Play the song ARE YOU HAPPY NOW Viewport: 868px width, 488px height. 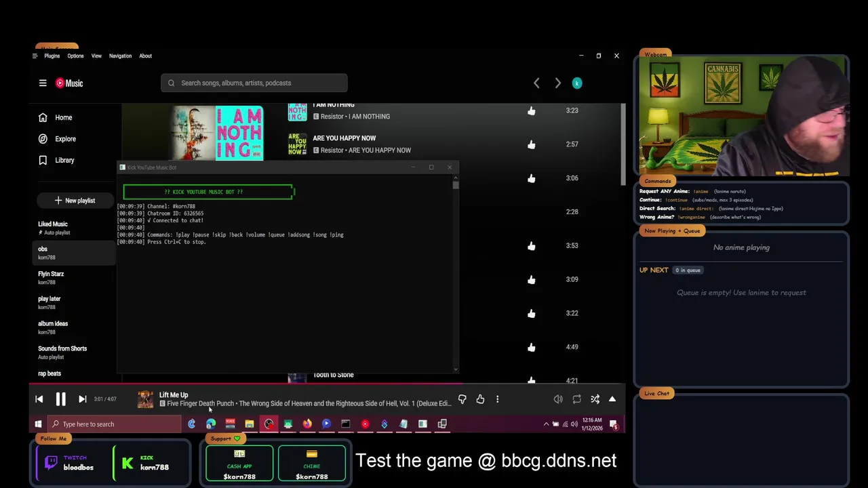pyautogui.click(x=344, y=138)
